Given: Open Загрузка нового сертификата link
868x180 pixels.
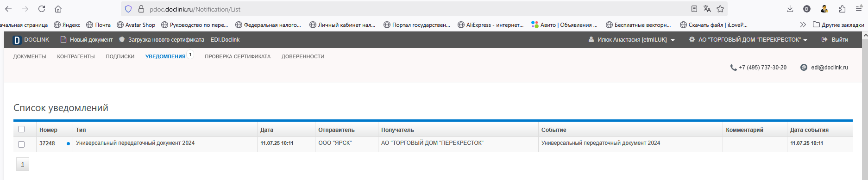Looking at the screenshot, I should point(161,40).
